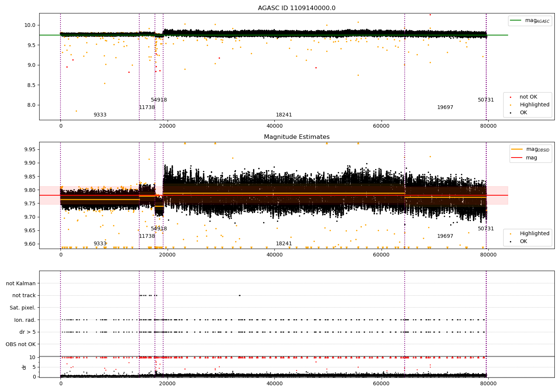Click the '9.90' y-axis tick label
Viewport: 560px width, 392px height.
(30, 163)
